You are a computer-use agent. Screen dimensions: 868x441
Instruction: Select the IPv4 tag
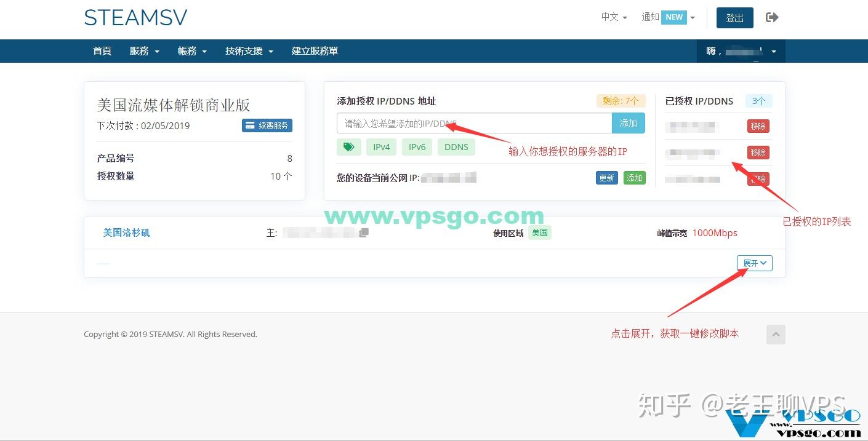pyautogui.click(x=382, y=147)
